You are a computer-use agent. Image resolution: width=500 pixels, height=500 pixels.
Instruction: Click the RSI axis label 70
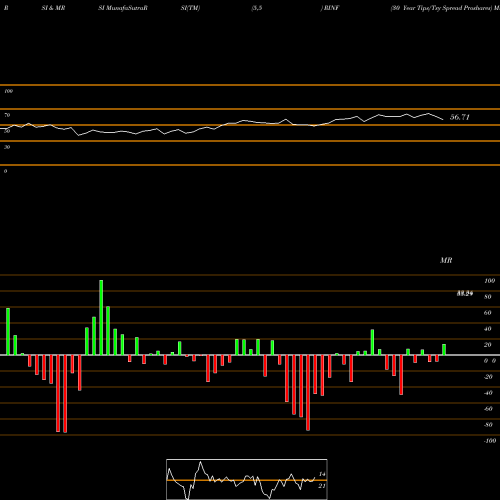[7, 115]
